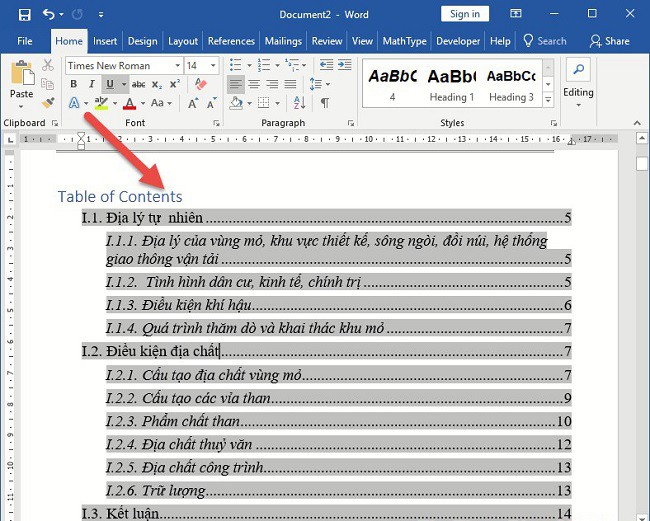This screenshot has width=650, height=521.
Task: Activate the Format Painter brush
Action: [x=48, y=102]
